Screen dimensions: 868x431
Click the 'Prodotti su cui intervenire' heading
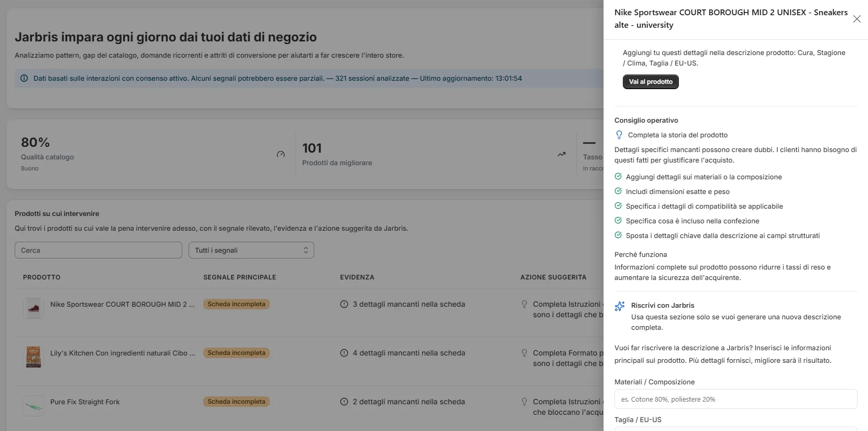[x=57, y=213]
